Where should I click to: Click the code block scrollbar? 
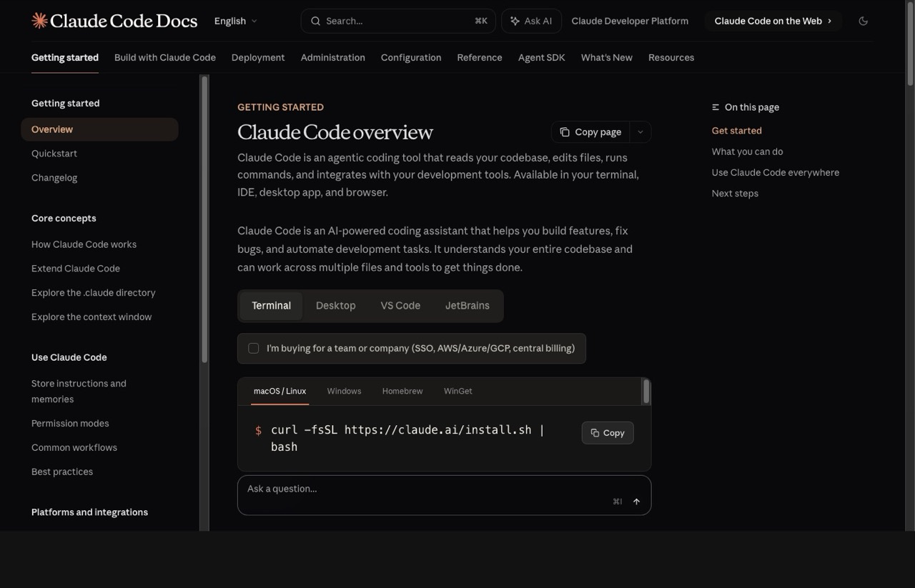[x=646, y=392]
